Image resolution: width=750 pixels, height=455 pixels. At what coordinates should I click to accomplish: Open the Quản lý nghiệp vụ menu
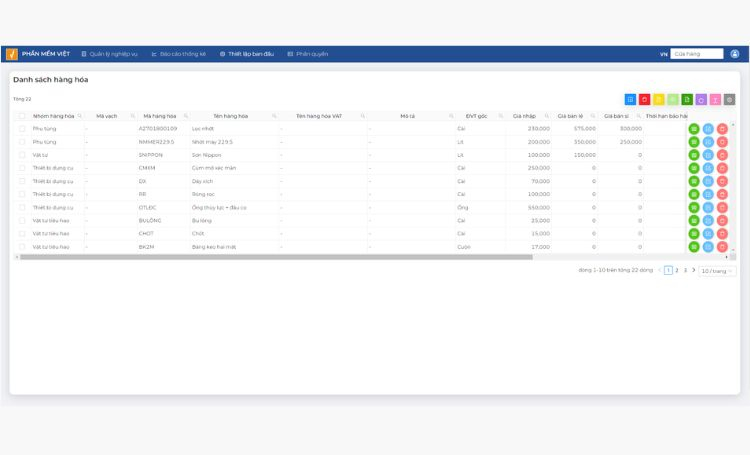[110, 54]
